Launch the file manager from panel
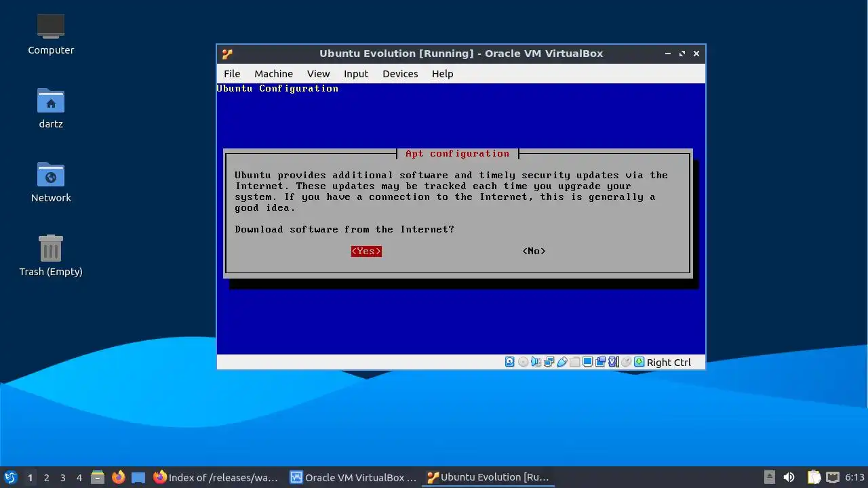Image resolution: width=868 pixels, height=488 pixels. [97, 477]
